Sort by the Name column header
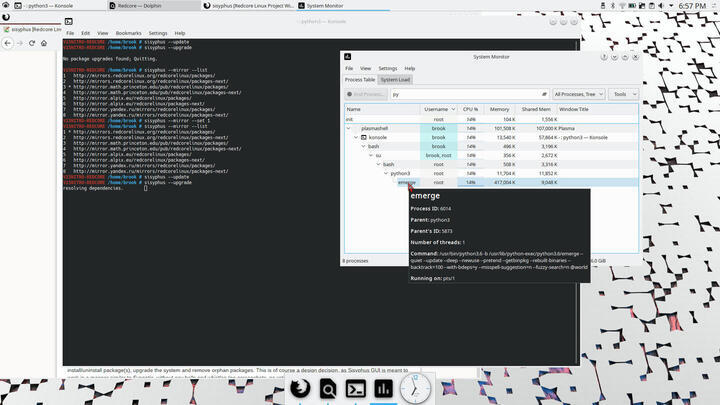 (x=382, y=109)
